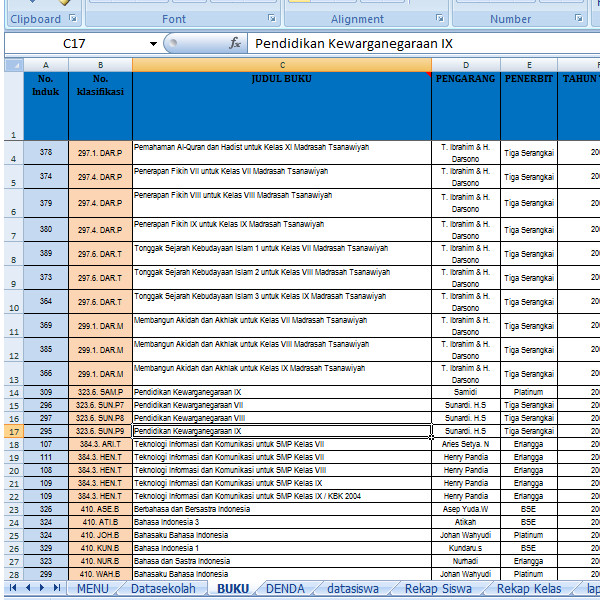600x600 pixels.
Task: Select column C header
Action: pos(282,65)
